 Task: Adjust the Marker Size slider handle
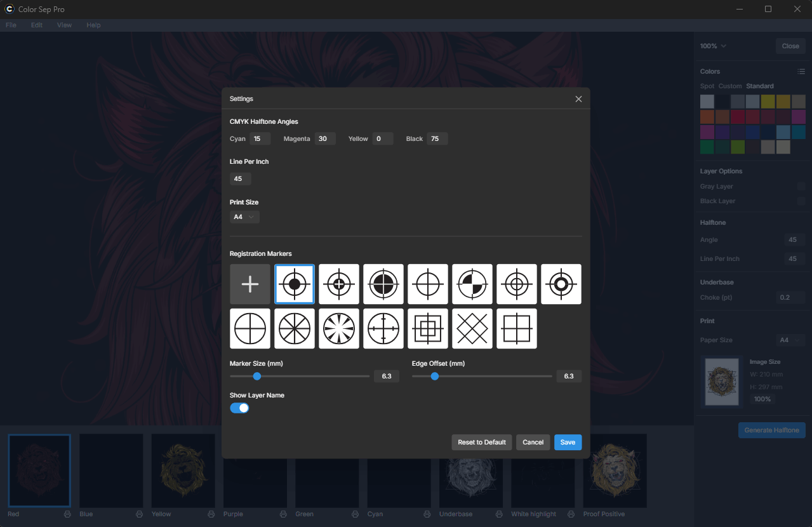pos(257,377)
